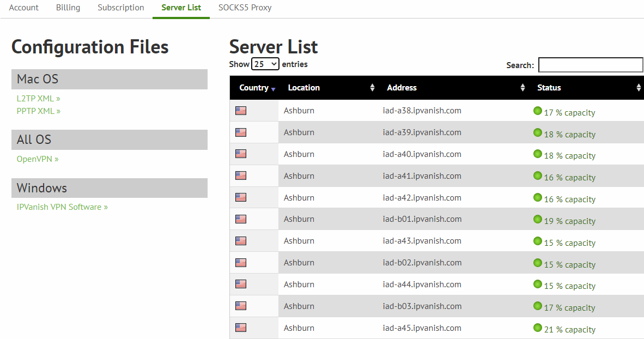Select address iad-b02.ipvanish.com
This screenshot has height=339, width=644.
click(x=422, y=263)
